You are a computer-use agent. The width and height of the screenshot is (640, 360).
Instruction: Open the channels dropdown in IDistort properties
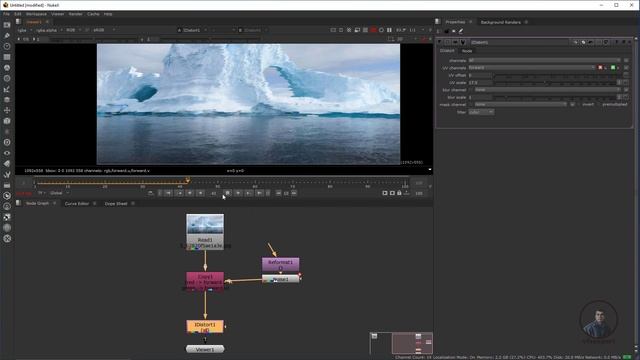pyautogui.click(x=544, y=60)
